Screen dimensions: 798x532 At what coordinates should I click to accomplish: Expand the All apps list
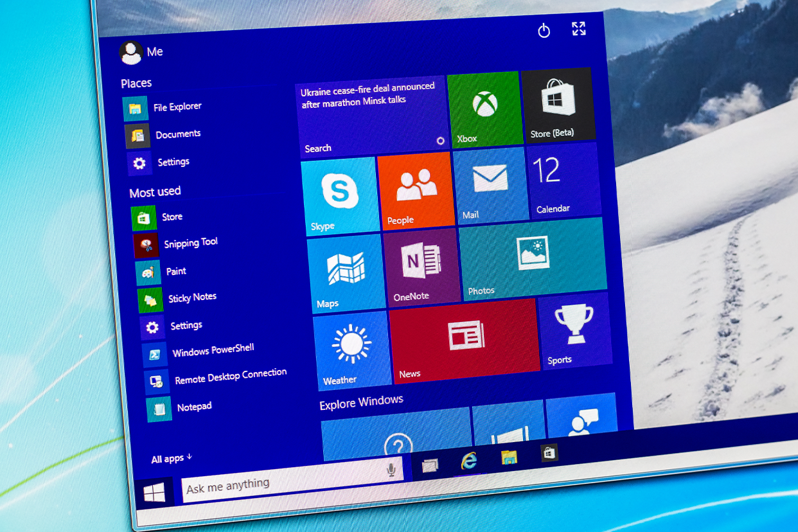[x=172, y=459]
